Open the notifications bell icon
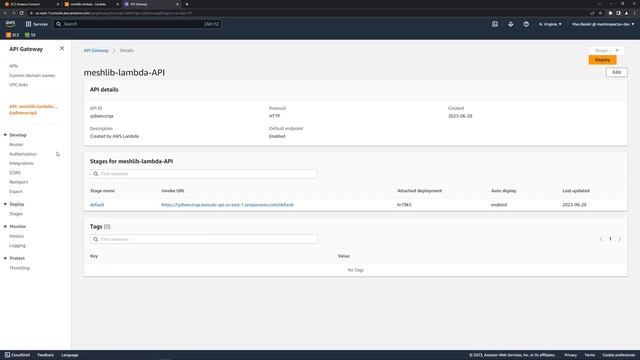Screen dimensions: 640x360 pos(511,24)
